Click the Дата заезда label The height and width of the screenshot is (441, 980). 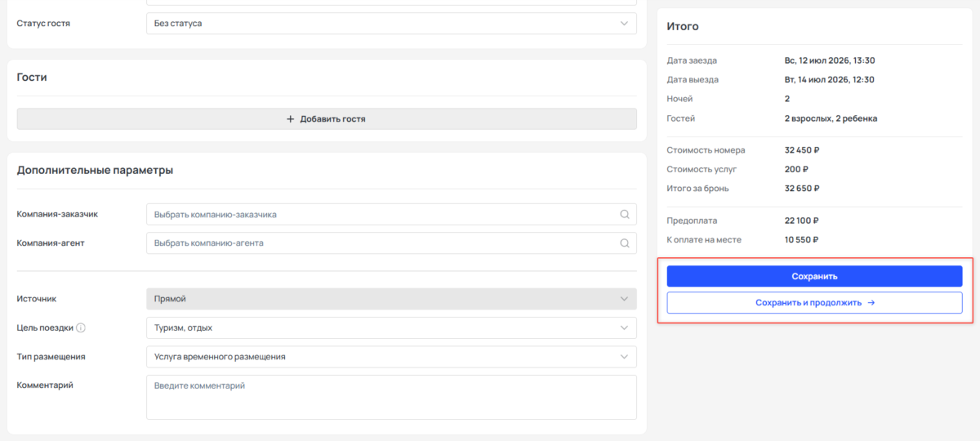[x=692, y=60]
